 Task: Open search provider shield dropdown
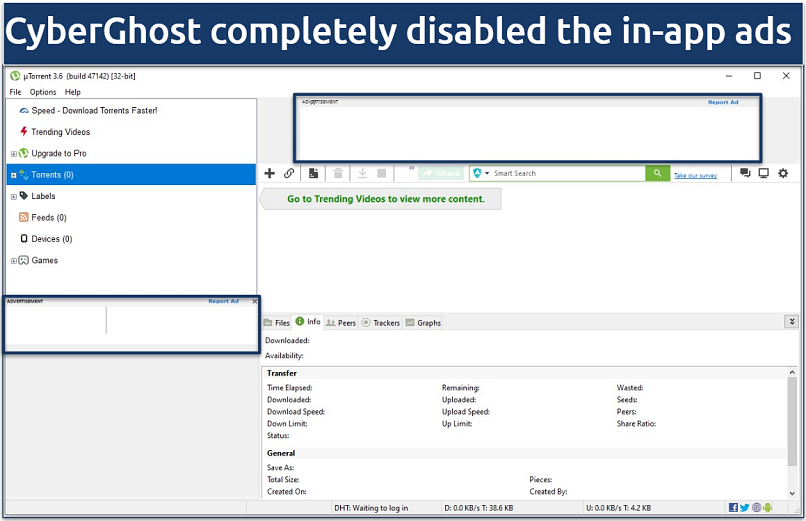(481, 173)
